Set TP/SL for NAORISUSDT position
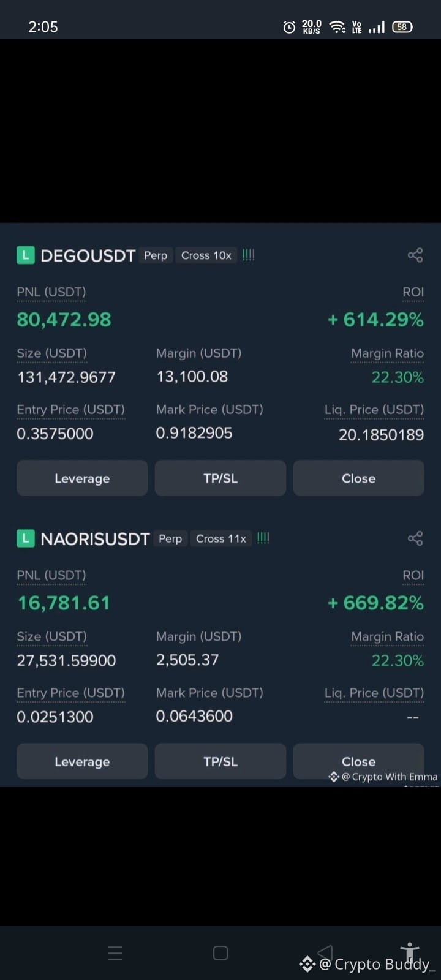 point(221,761)
